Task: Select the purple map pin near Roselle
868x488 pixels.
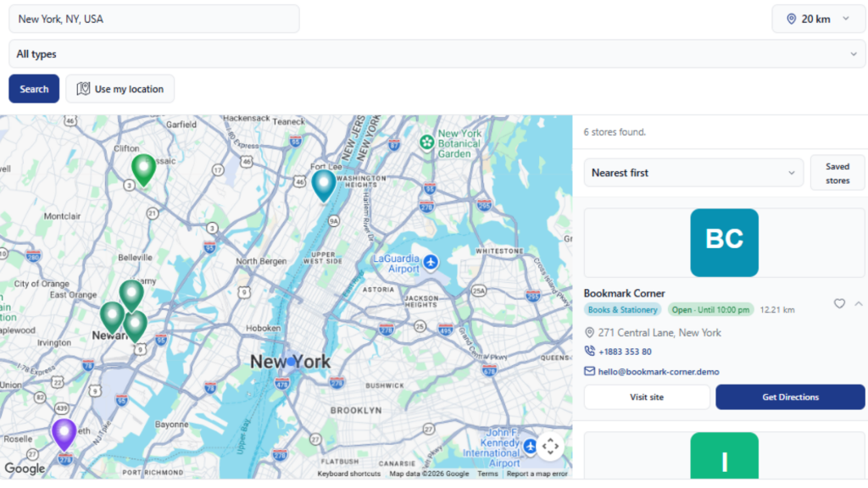Action: [64, 435]
